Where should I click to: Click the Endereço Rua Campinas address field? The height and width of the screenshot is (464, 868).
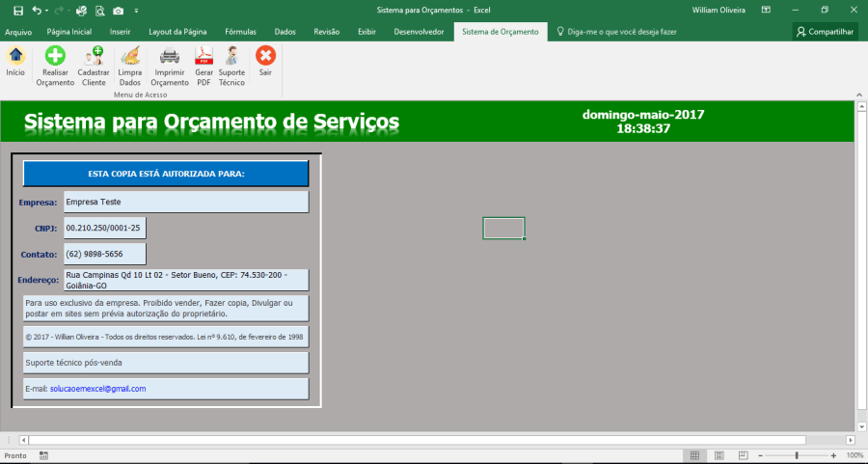pos(186,280)
